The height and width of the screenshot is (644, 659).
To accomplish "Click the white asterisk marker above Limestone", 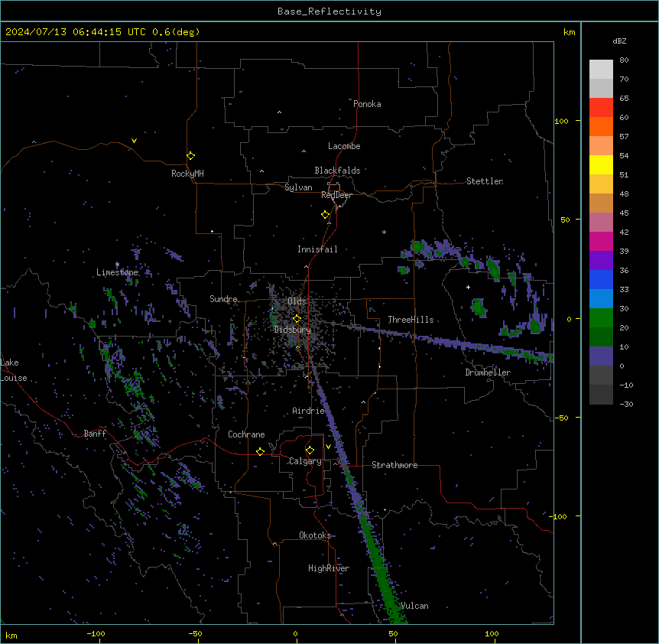I will pos(117,265).
